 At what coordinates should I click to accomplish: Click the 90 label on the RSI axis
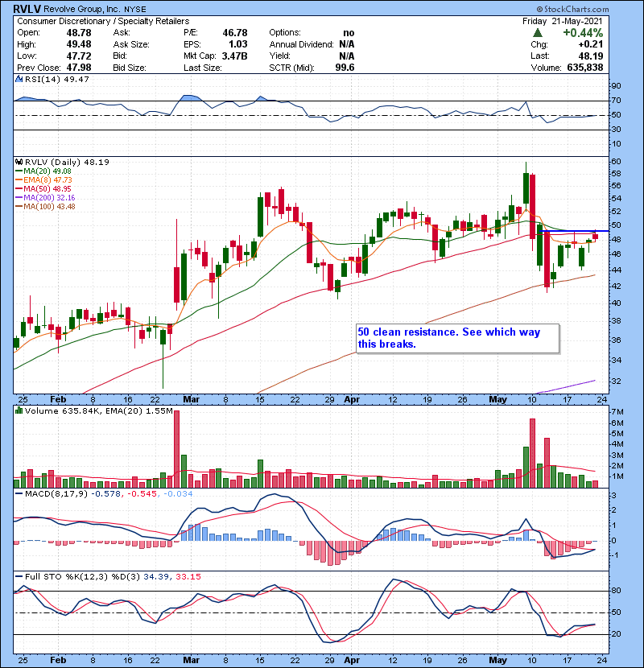pos(617,86)
